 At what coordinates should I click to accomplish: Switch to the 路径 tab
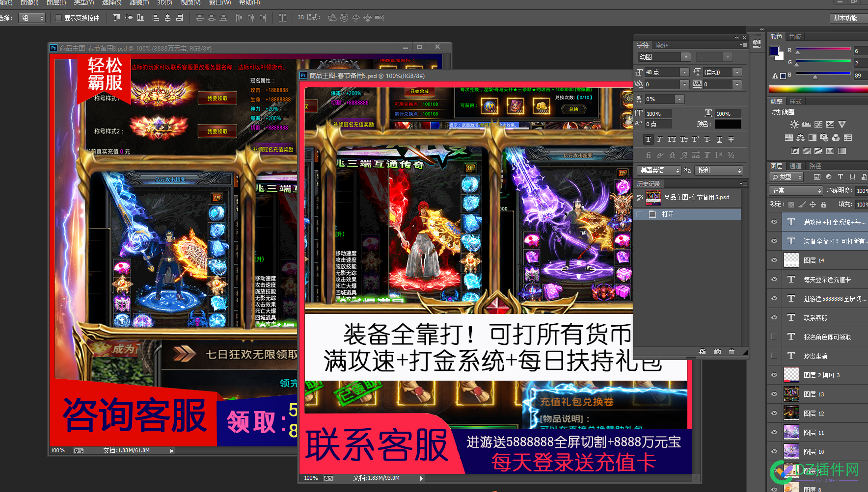coord(815,166)
